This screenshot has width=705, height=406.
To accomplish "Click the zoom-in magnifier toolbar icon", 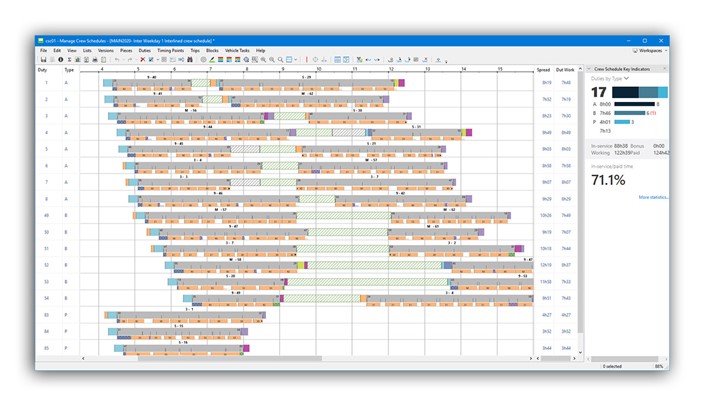I will tap(263, 59).
